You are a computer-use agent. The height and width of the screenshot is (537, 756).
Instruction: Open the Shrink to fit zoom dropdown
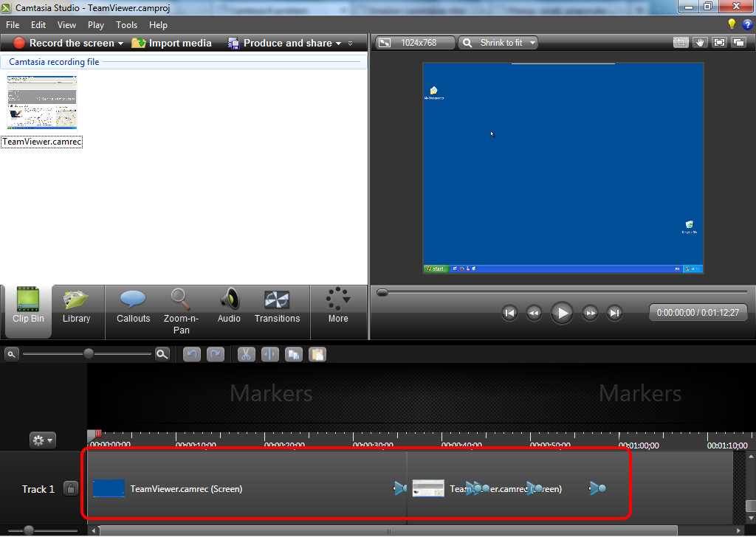click(498, 43)
